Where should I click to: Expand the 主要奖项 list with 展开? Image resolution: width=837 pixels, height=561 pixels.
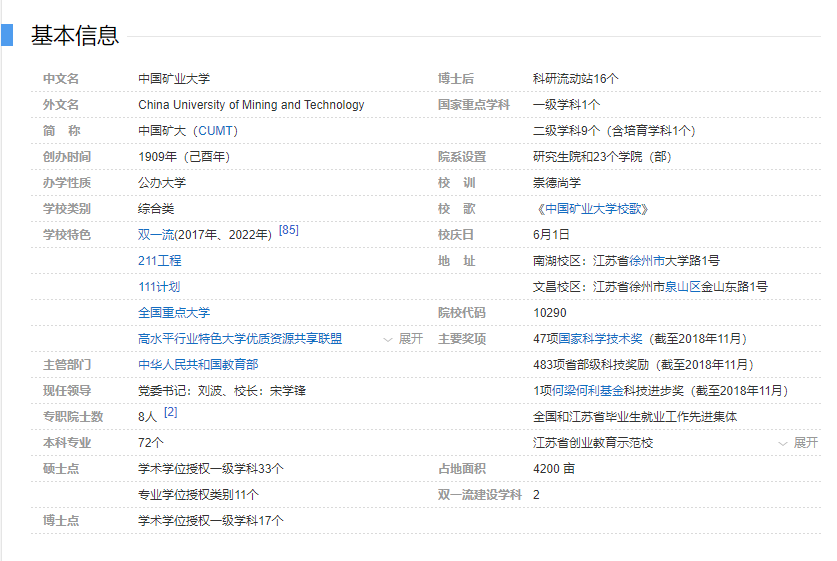click(805, 443)
